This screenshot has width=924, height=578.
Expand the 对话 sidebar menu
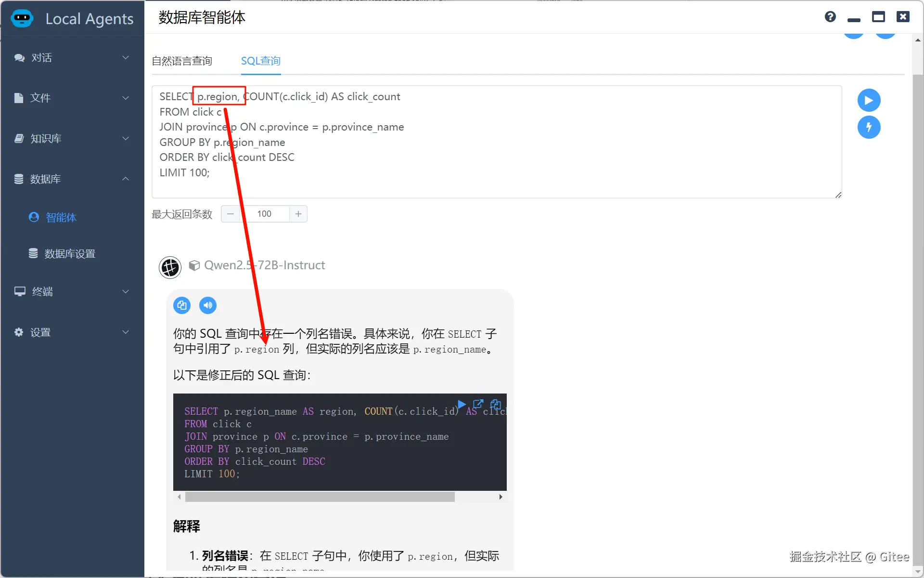pyautogui.click(x=72, y=58)
